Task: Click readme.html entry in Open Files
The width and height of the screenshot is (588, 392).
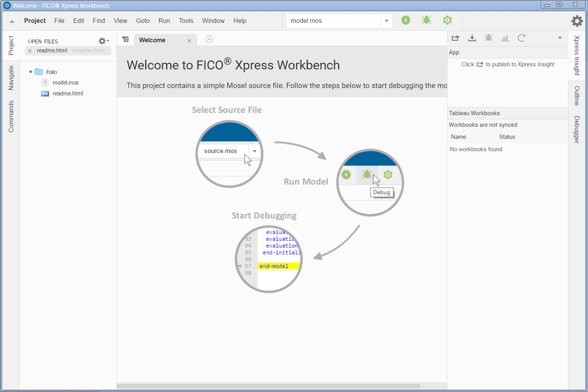Action: (x=68, y=50)
